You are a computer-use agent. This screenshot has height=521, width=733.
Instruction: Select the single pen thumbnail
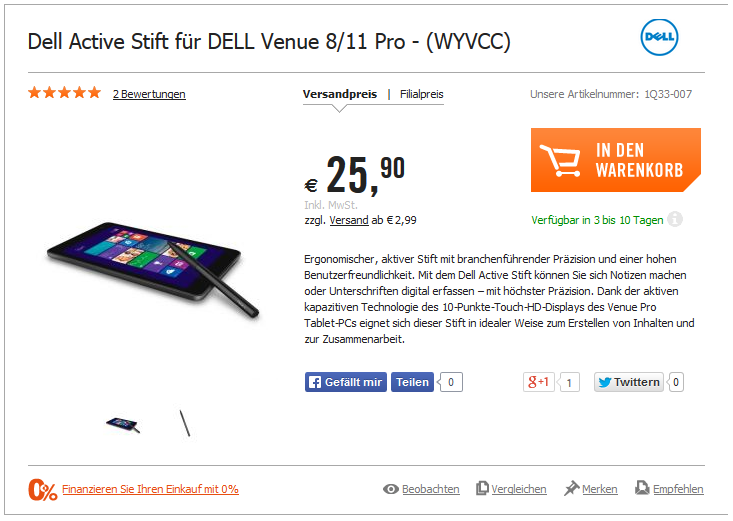[185, 423]
